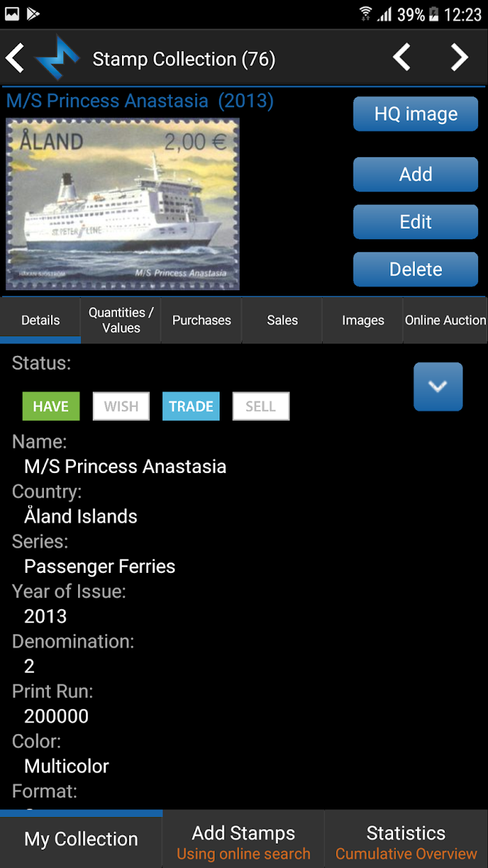The image size is (488, 868).
Task: Click the HQ image button
Action: 415,114
